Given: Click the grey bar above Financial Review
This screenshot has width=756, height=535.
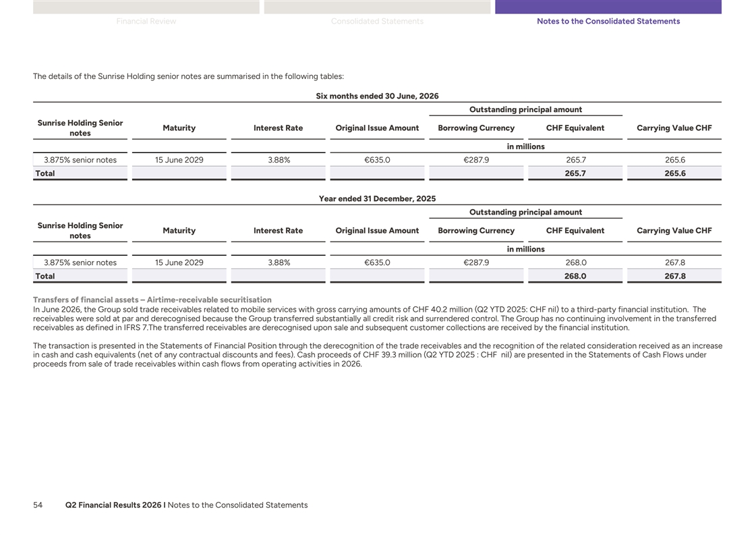Looking at the screenshot, I should coord(146,7).
